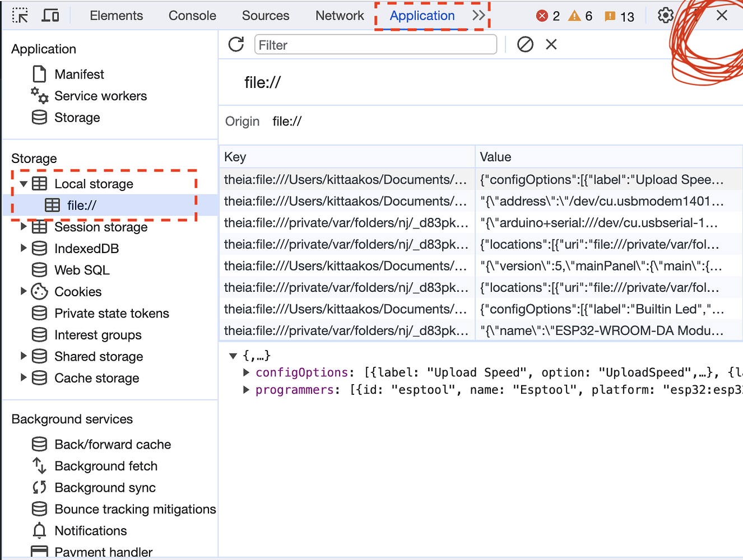Viewport: 743px width, 560px height.
Task: Click the X to clear the filter
Action: (x=551, y=44)
